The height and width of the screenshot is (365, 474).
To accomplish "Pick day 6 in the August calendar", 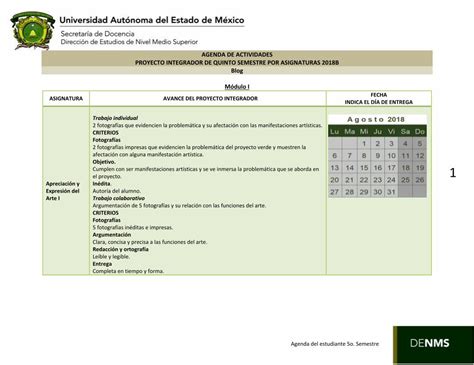I will 335,156.
